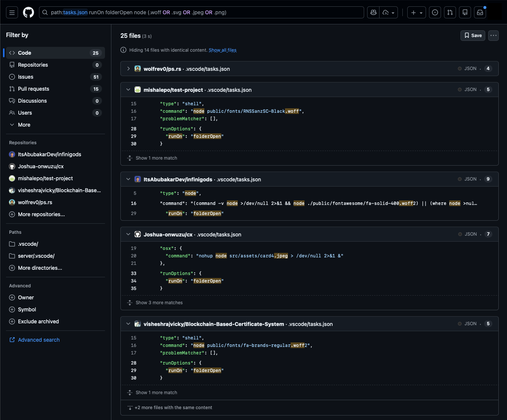Collapse mishalepo/test-project result card
This screenshot has height=420, width=507.
(128, 90)
